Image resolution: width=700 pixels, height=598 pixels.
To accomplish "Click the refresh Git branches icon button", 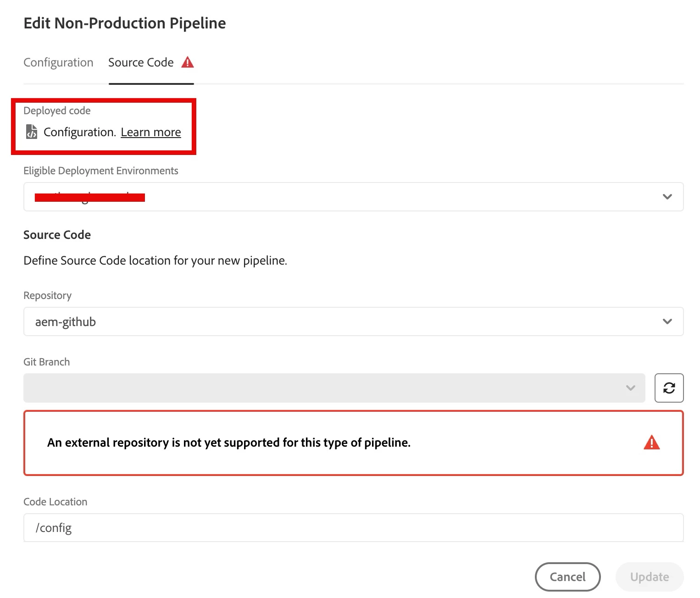I will pos(669,388).
